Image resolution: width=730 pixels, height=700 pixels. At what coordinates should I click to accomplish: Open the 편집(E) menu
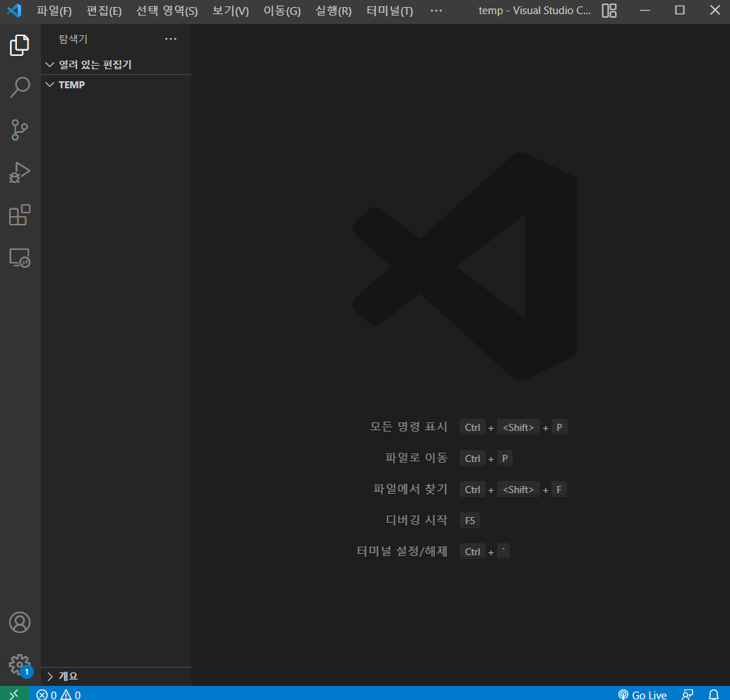(x=104, y=11)
